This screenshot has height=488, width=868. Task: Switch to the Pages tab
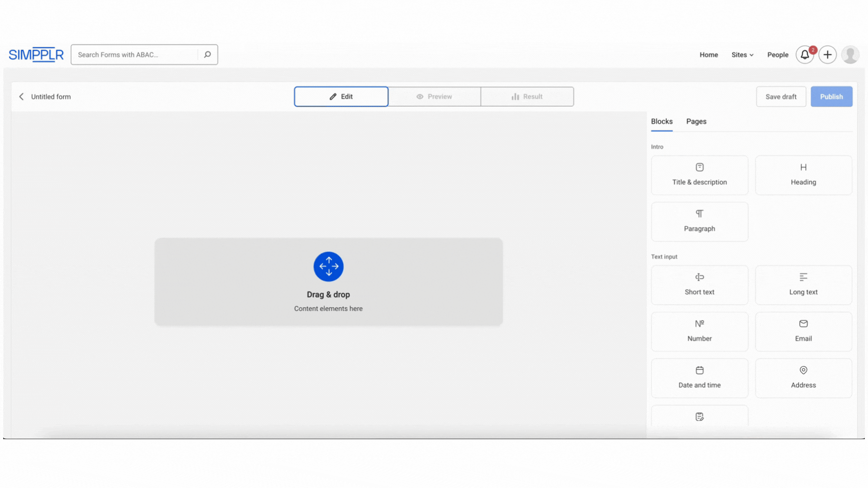point(696,122)
